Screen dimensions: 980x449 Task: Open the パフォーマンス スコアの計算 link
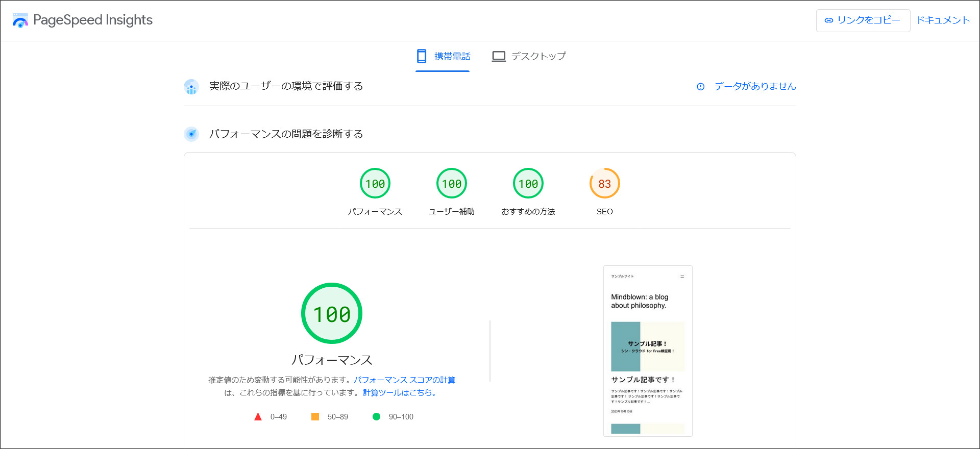tap(404, 380)
